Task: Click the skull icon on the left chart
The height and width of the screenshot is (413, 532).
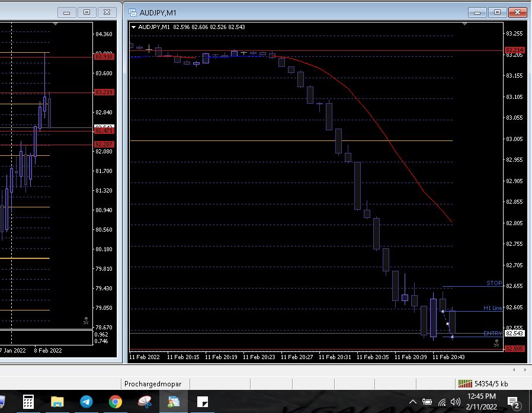Action: click(x=86, y=321)
